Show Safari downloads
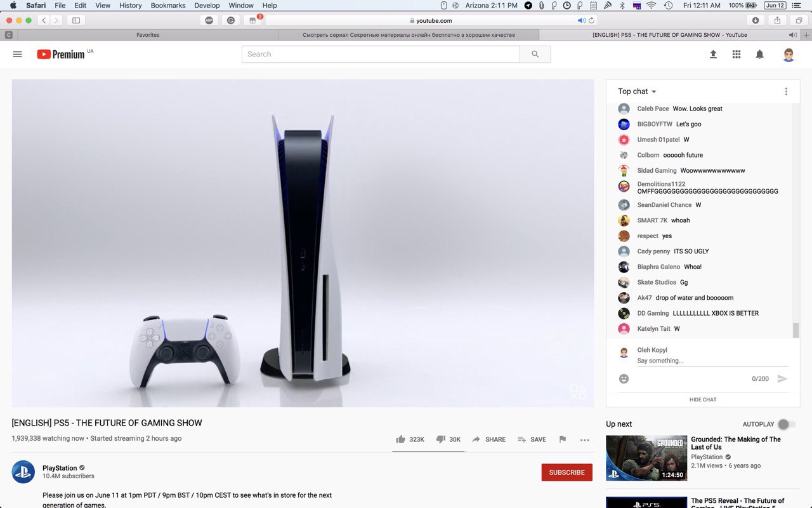The image size is (812, 508). pyautogui.click(x=756, y=20)
